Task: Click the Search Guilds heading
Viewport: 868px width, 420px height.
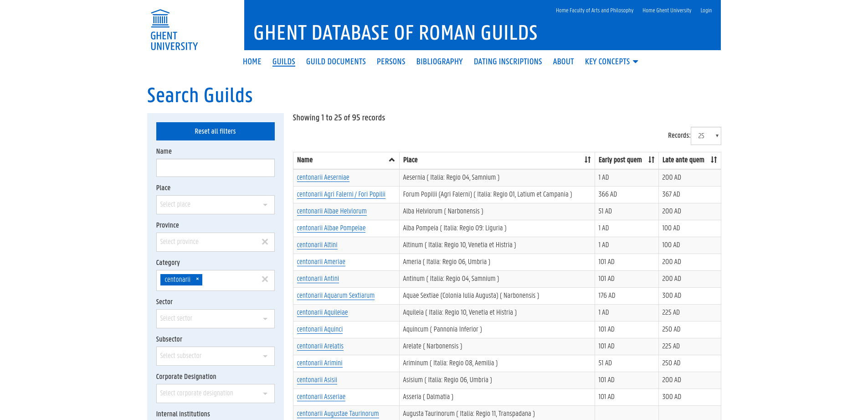Action: [200, 95]
